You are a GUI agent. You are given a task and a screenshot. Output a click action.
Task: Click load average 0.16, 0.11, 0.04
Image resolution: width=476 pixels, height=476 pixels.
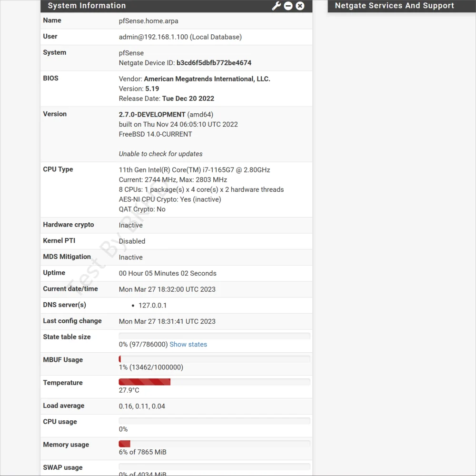tap(142, 406)
